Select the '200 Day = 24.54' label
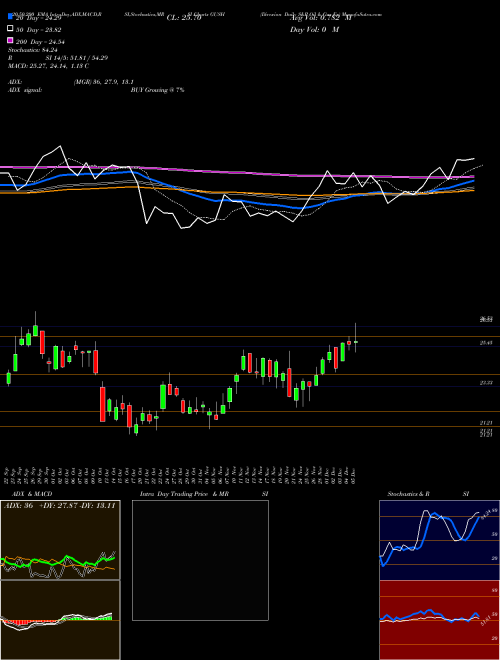This screenshot has height=660, width=500. click(40, 42)
